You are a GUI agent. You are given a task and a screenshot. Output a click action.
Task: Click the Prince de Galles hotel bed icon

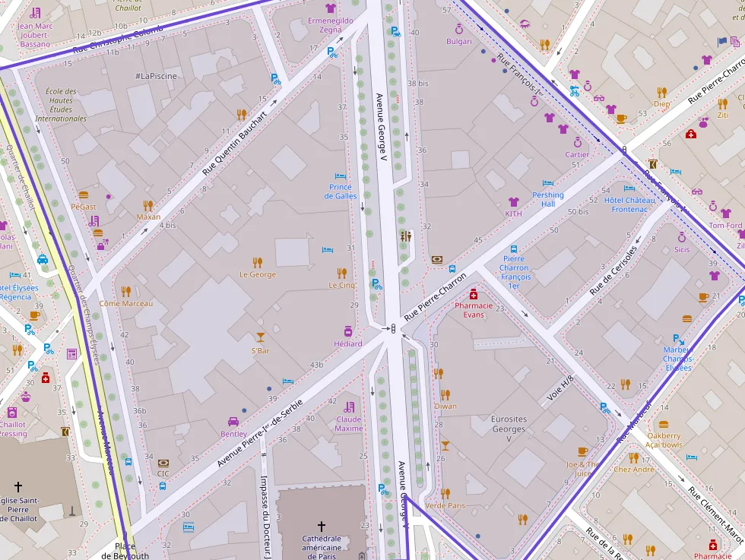pos(341,176)
